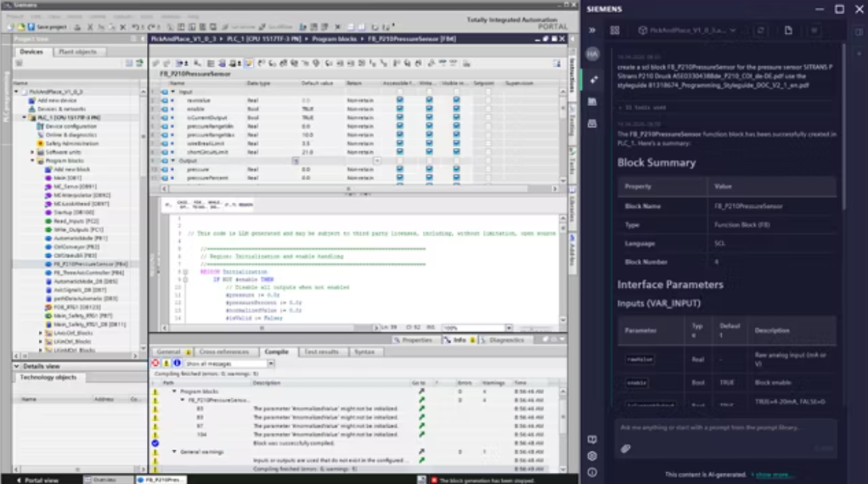Click the information filter icon in Compile tab
868x484 pixels.
point(177,363)
